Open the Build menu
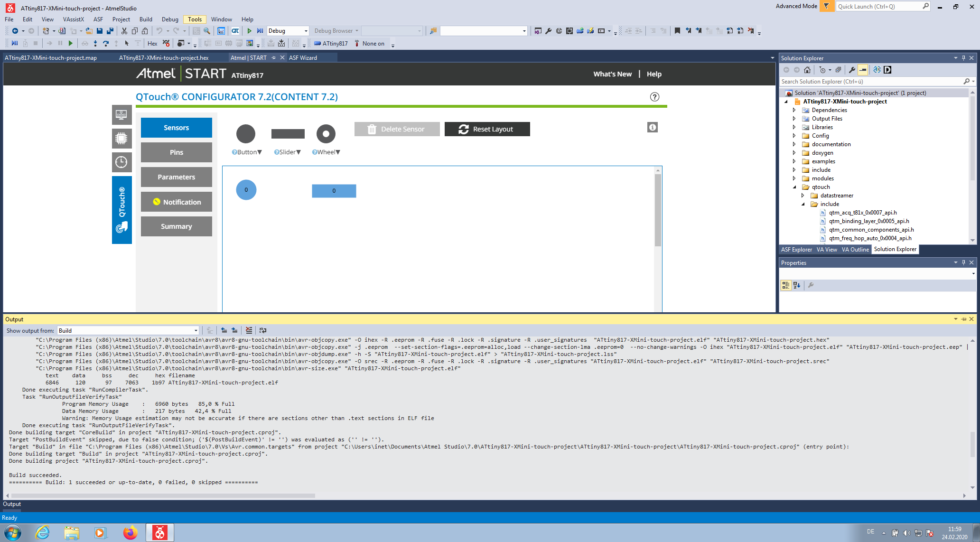Image resolution: width=980 pixels, height=542 pixels. 146,19
